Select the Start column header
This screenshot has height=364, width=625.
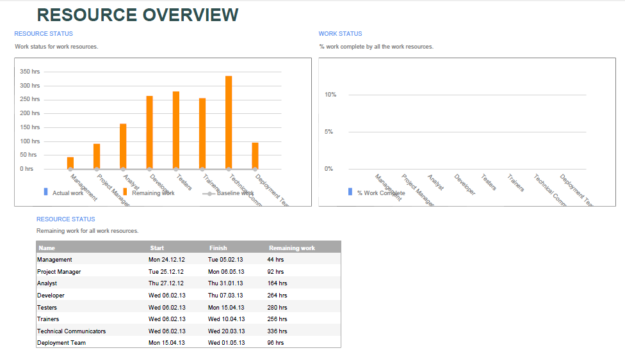pos(157,248)
